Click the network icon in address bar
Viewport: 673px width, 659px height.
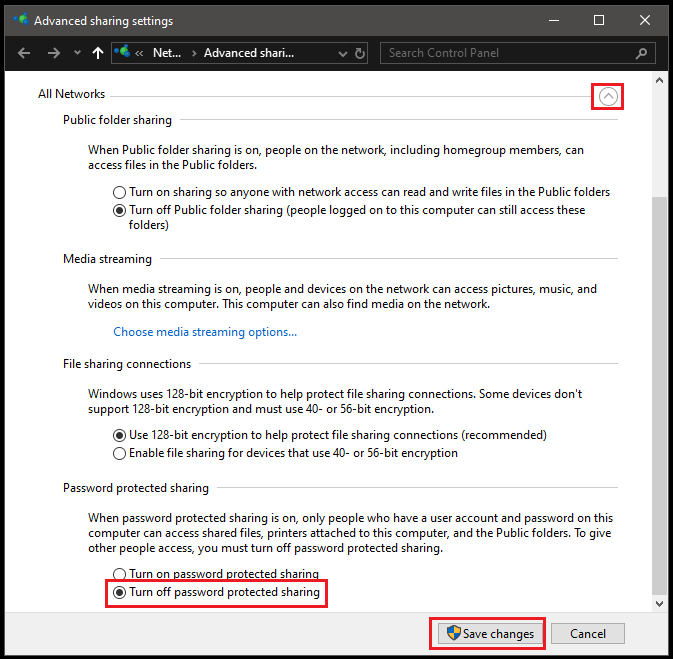tap(124, 53)
